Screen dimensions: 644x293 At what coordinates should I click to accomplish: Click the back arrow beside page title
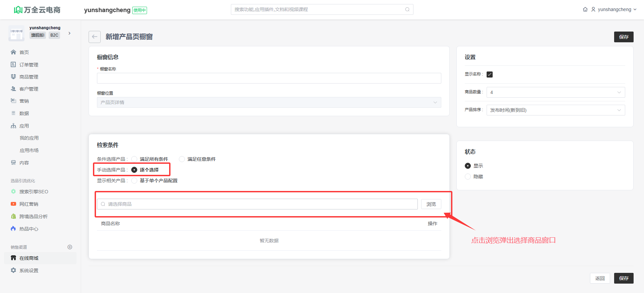[95, 37]
